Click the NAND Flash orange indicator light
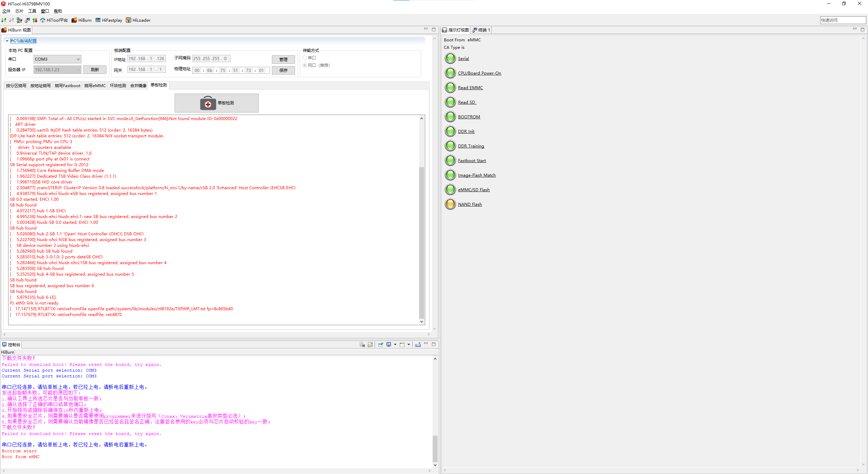 click(x=450, y=204)
